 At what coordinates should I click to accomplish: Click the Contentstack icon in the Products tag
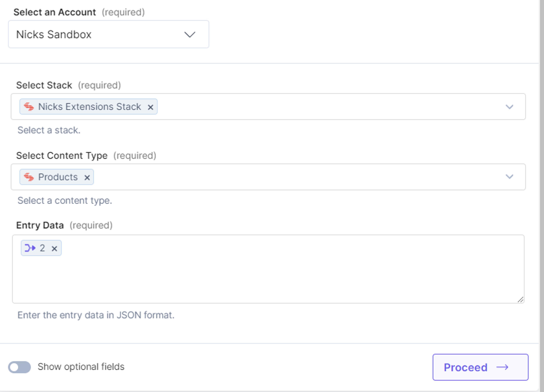[29, 177]
